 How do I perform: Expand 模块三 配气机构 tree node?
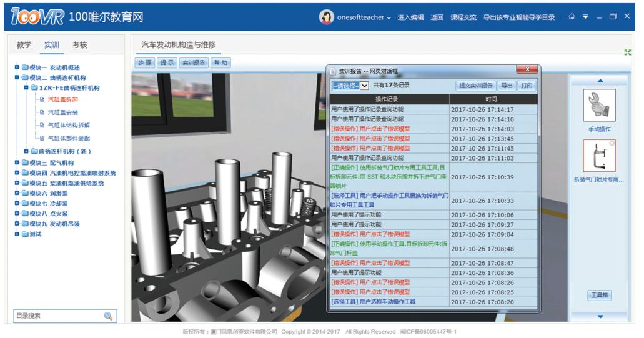coord(17,163)
